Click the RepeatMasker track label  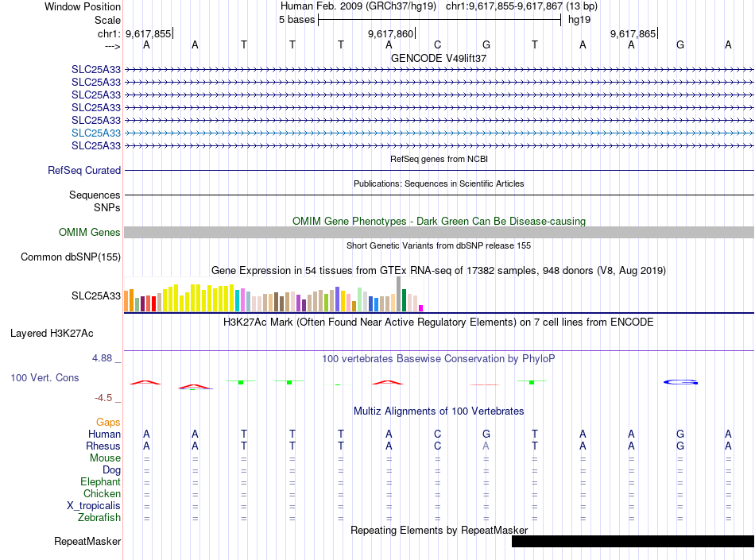pos(87,541)
